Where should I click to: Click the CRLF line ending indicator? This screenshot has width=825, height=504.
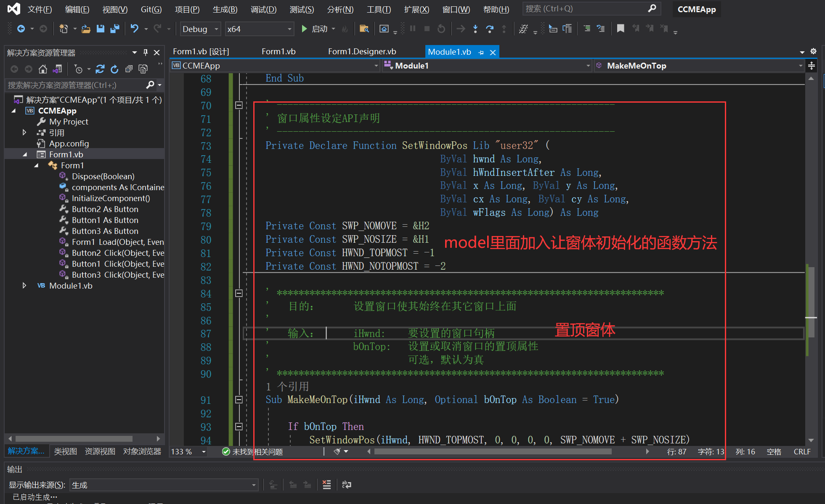coord(802,451)
